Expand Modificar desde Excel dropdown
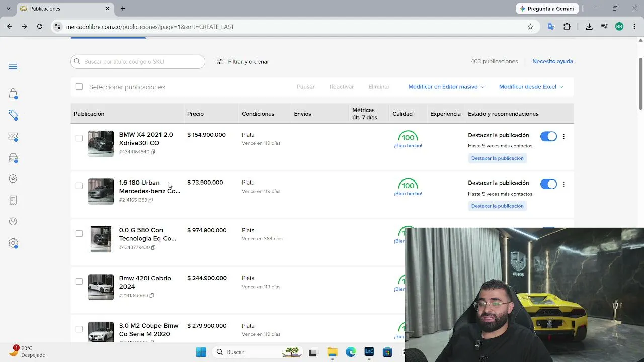Image resolution: width=644 pixels, height=362 pixels. click(x=531, y=87)
